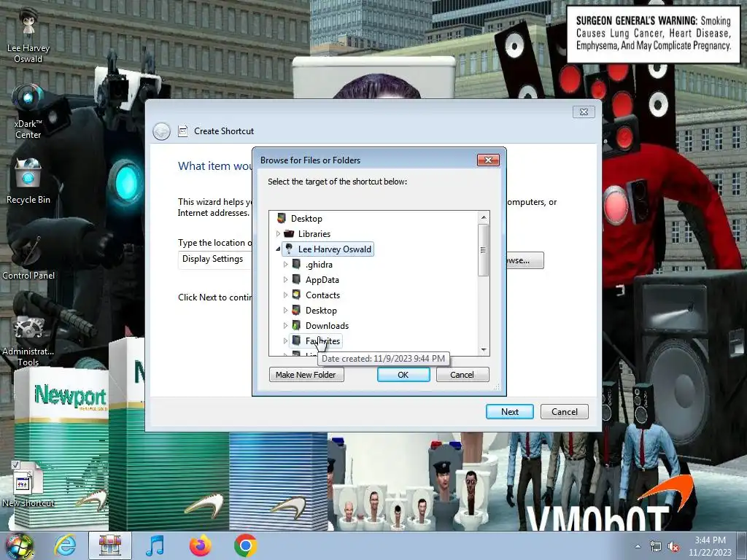Viewport: 747px width, 560px height.
Task: Select the Libraries folder in tree
Action: coord(314,234)
